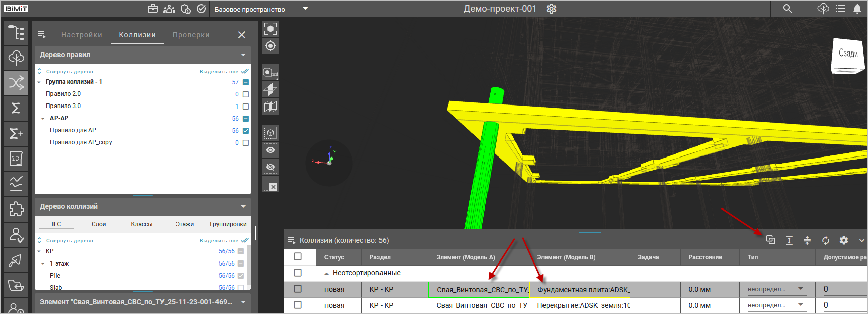Select the first новая collision row checkbox
Image resolution: width=868 pixels, height=314 pixels.
click(x=298, y=289)
